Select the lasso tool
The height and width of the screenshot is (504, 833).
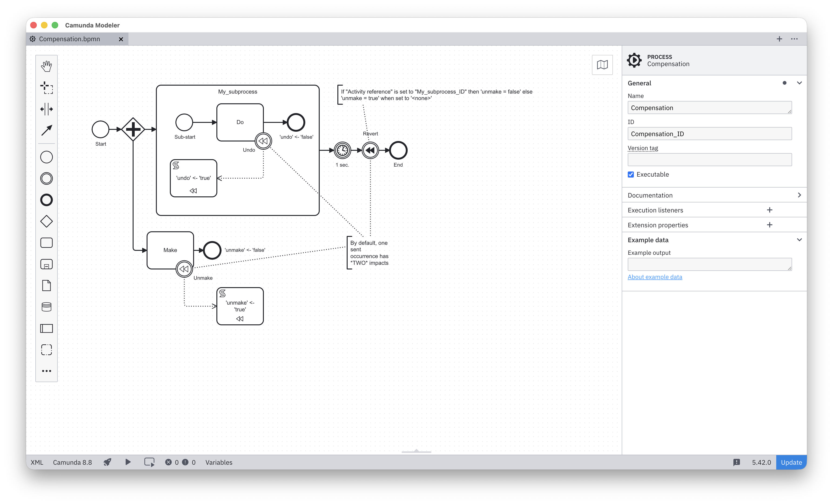click(46, 87)
